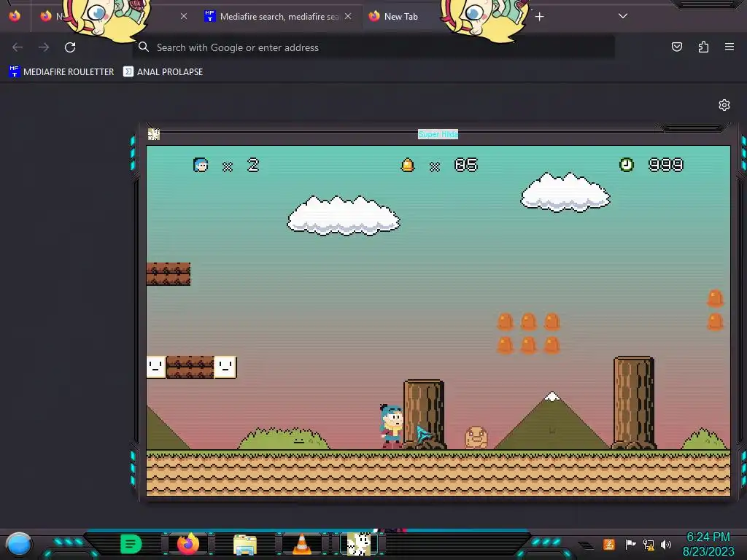The image size is (747, 560).
Task: Open the Firefox hamburger application menu
Action: pyautogui.click(x=729, y=47)
